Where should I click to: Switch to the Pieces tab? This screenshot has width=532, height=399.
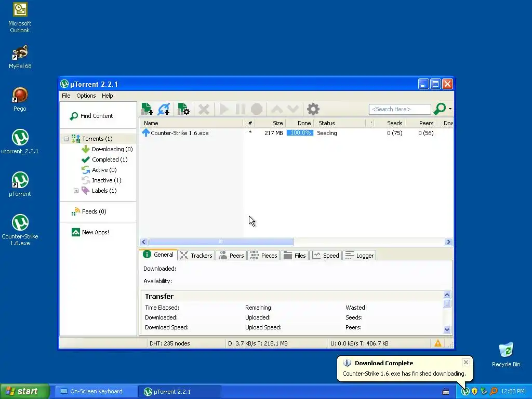point(263,256)
